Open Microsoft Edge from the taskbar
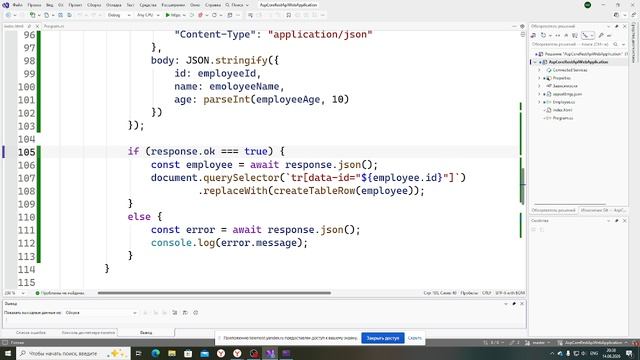The width and height of the screenshot is (640, 360). pyautogui.click(x=156, y=353)
